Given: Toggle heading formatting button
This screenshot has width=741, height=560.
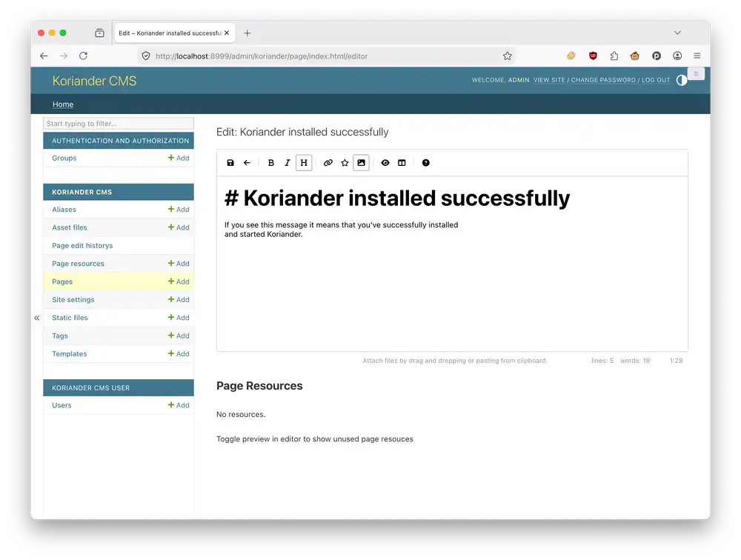Looking at the screenshot, I should pos(304,162).
